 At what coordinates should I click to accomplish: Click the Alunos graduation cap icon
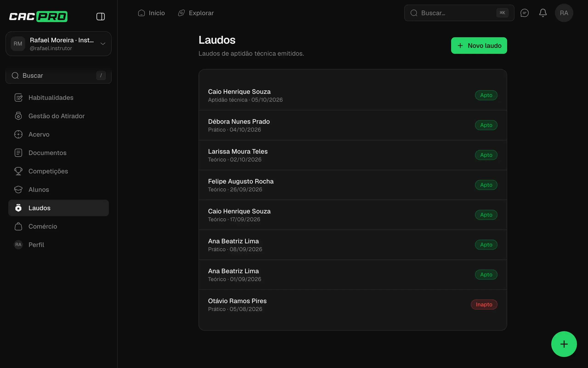[x=18, y=189]
